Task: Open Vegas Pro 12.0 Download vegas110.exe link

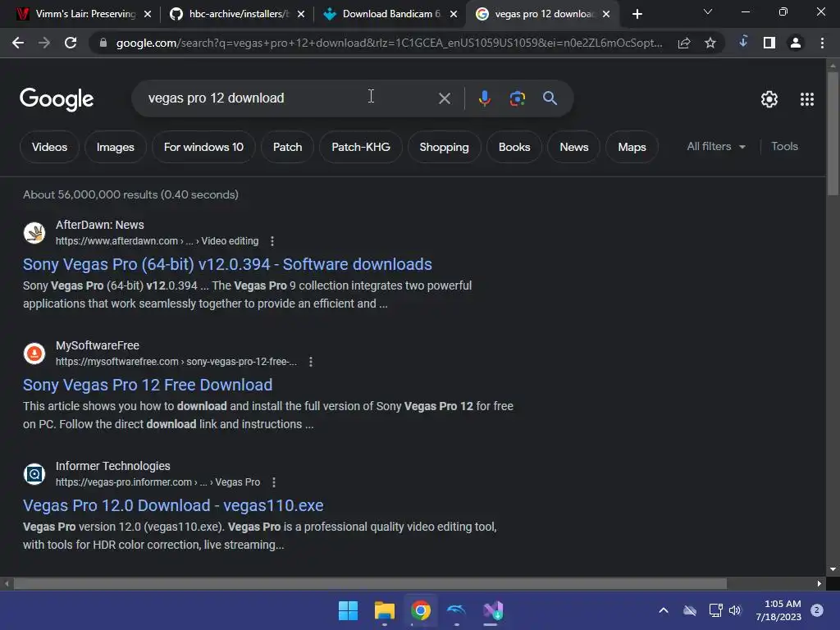Action: (x=173, y=505)
